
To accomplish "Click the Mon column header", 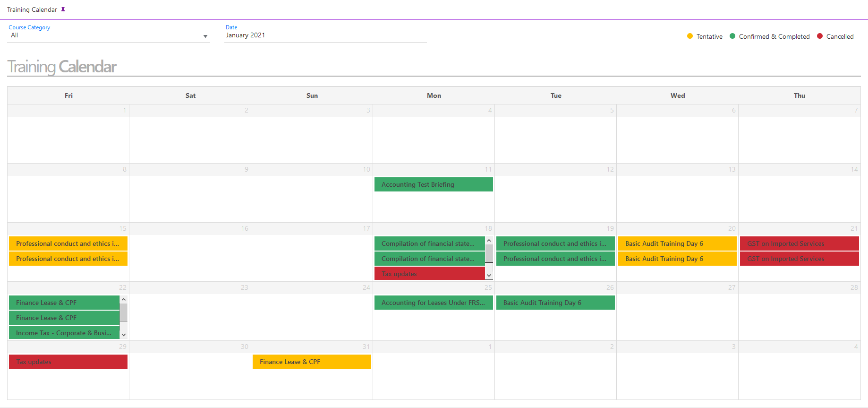I will [x=434, y=95].
